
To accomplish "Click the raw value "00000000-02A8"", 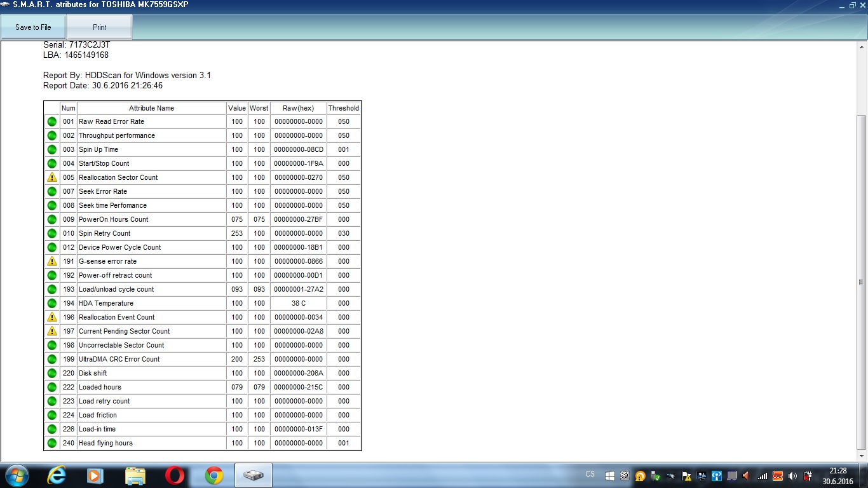I will [x=299, y=331].
